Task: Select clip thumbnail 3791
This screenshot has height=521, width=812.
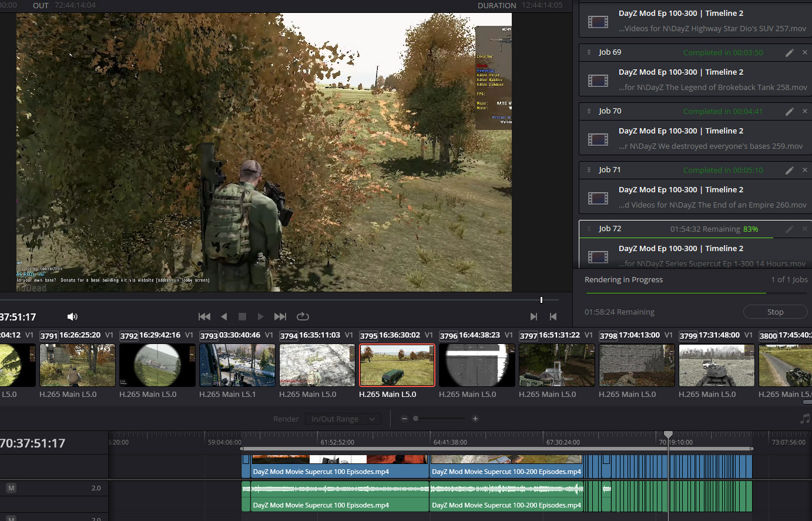Action: tap(78, 365)
